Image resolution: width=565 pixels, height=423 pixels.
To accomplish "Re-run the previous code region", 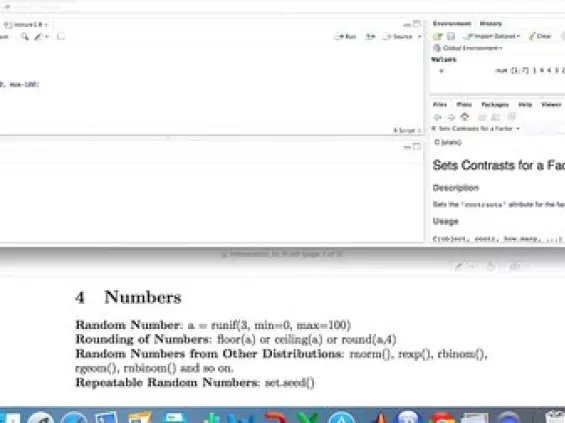I will tap(370, 36).
